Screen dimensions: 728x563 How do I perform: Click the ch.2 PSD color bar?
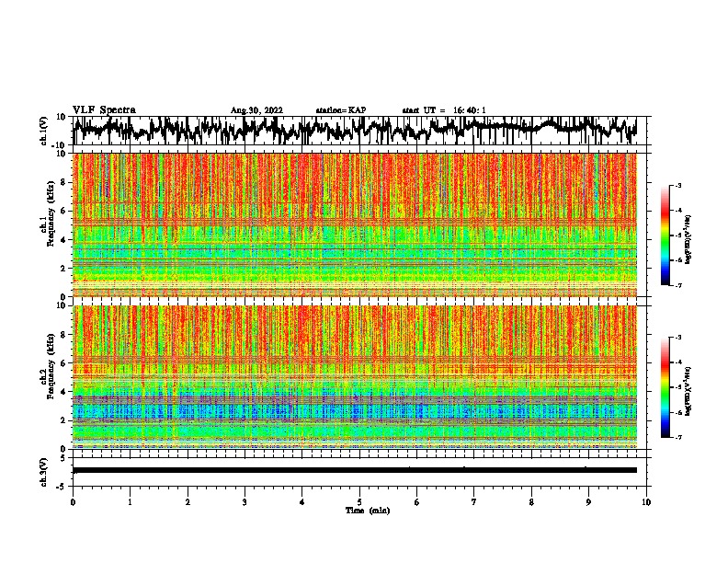click(665, 387)
